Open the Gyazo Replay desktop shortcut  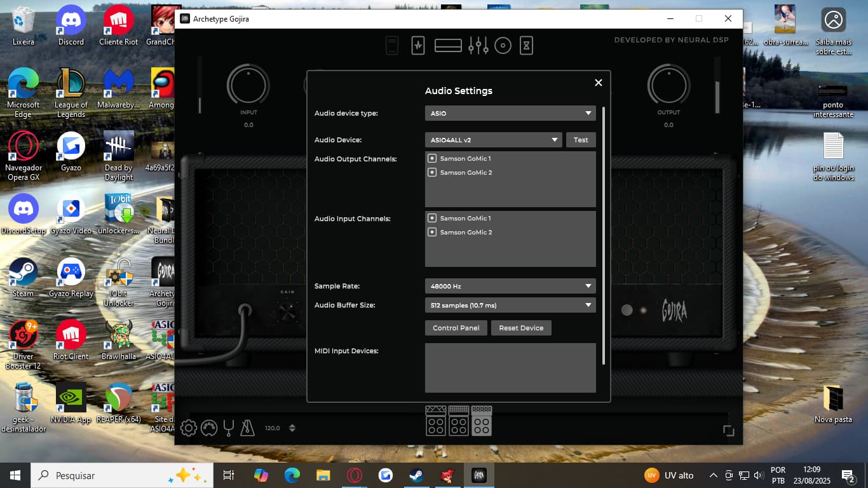(x=71, y=278)
